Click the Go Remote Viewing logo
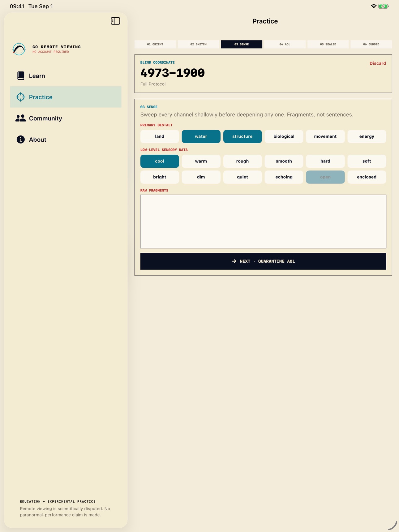 click(x=19, y=49)
